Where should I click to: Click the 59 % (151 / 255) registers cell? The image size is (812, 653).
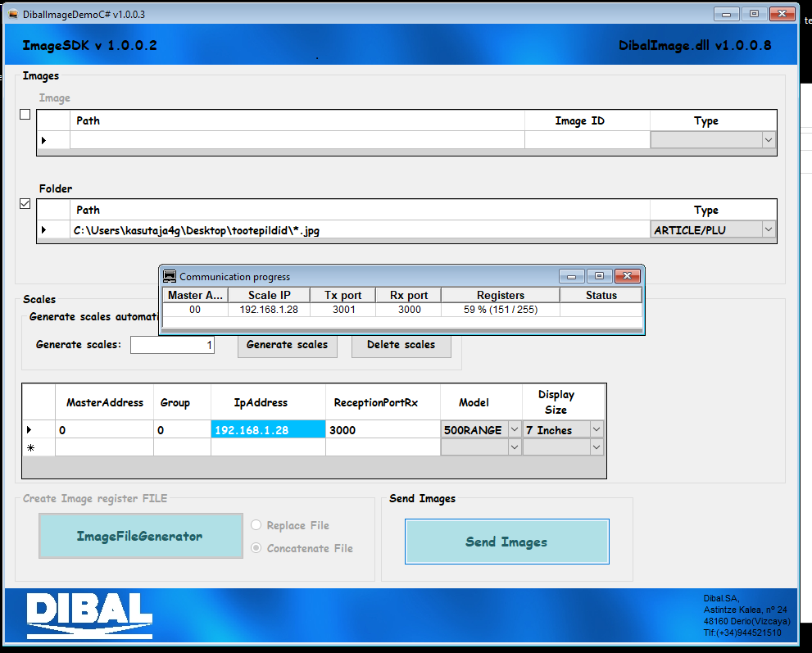pyautogui.click(x=501, y=310)
